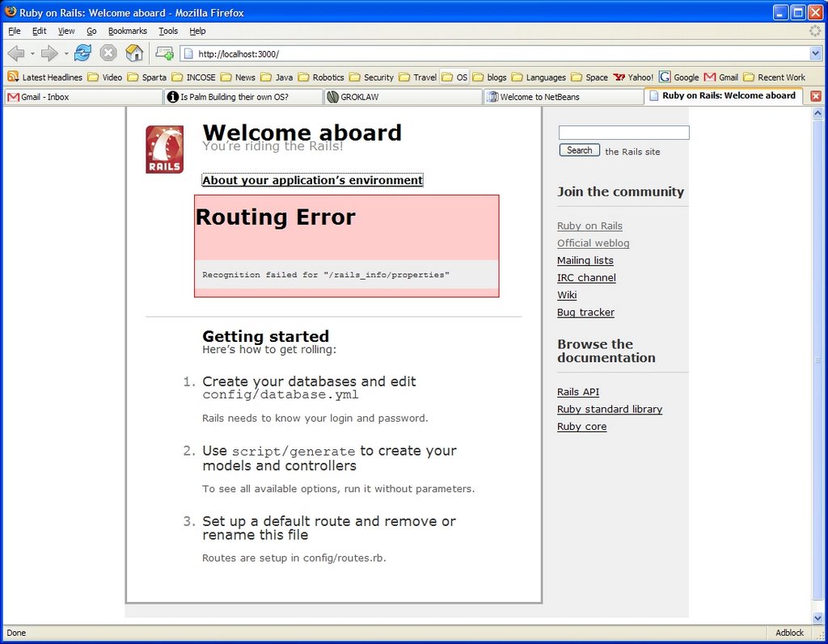This screenshot has height=644, width=828.
Task: Open the Space bookmarks folder
Action: [589, 77]
